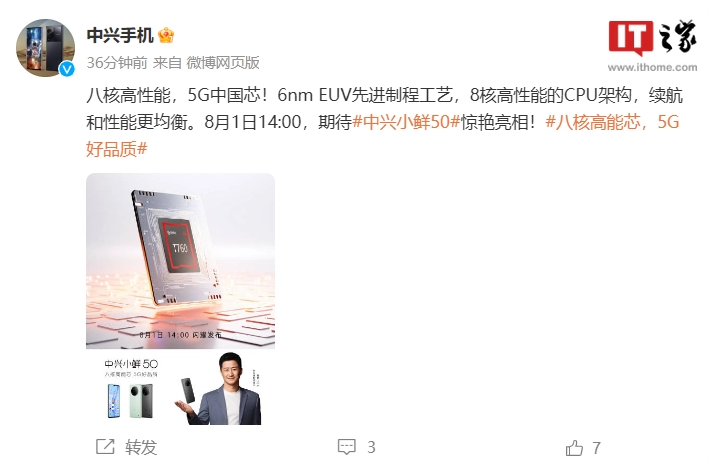The height and width of the screenshot is (471, 727).
Task: Open the #中兴小鲜50# hashtag topic
Action: click(x=406, y=122)
